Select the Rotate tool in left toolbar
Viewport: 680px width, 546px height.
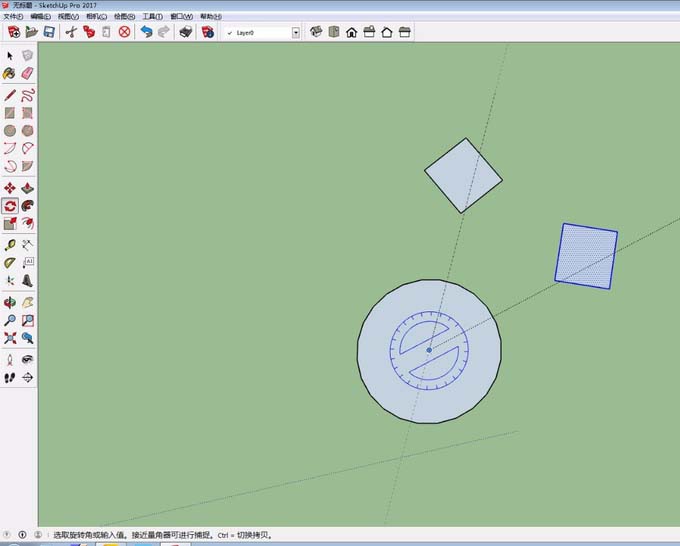(x=10, y=205)
